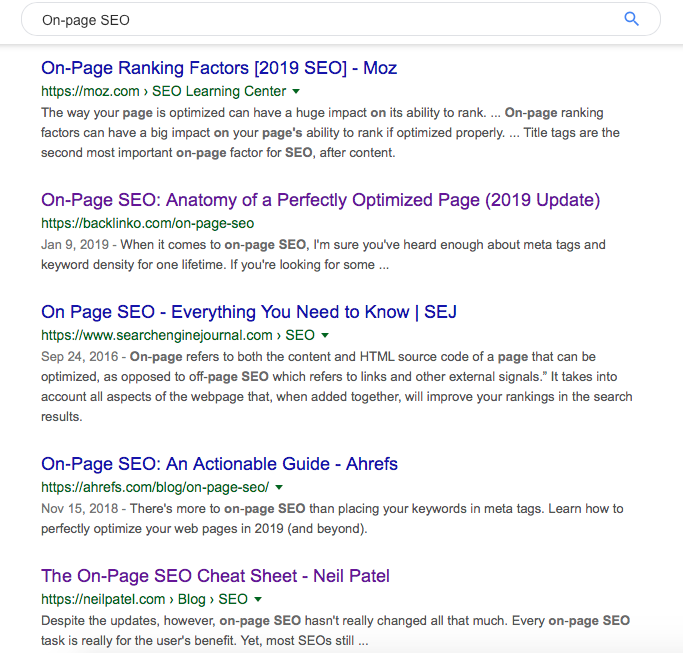The image size is (683, 653).
Task: Open Backlinko's Anatomy of a Perfectly Optimized Page
Action: (x=321, y=200)
